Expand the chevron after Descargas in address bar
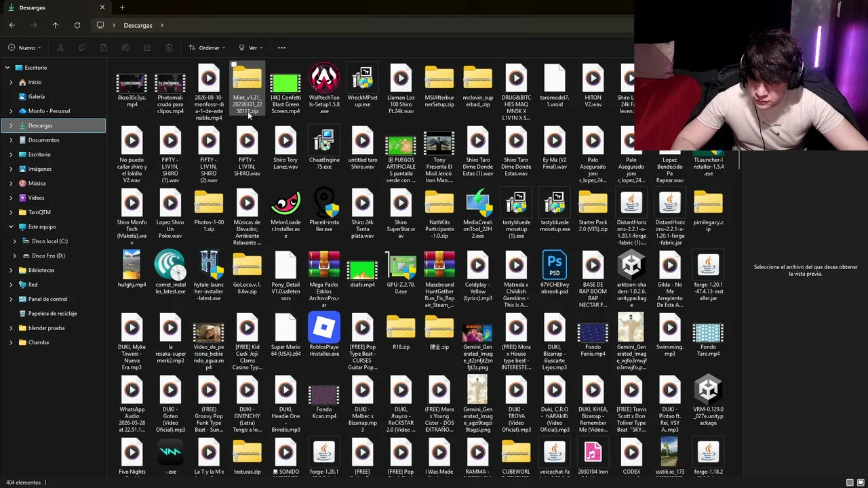The image size is (868, 488). [162, 25]
